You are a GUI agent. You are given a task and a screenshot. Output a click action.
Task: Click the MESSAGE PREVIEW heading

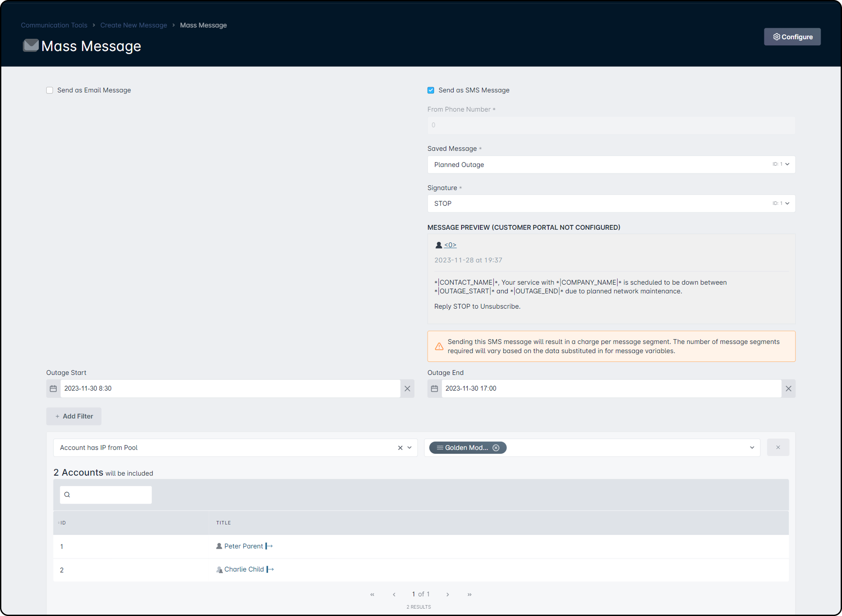tap(524, 228)
